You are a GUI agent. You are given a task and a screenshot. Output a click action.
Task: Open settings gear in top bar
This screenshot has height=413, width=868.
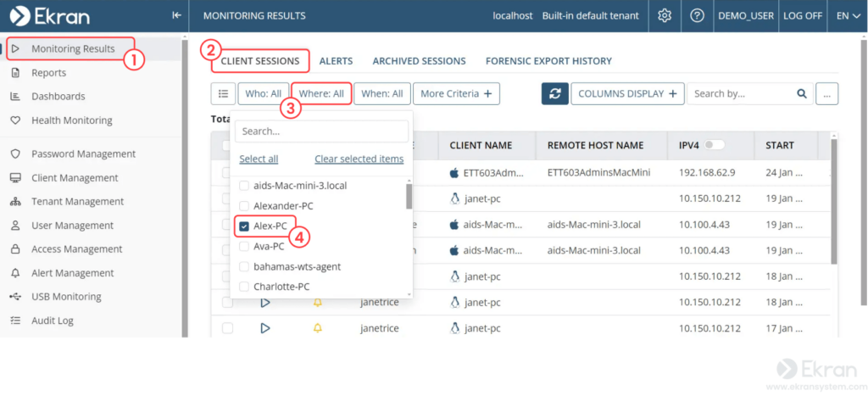click(x=665, y=15)
